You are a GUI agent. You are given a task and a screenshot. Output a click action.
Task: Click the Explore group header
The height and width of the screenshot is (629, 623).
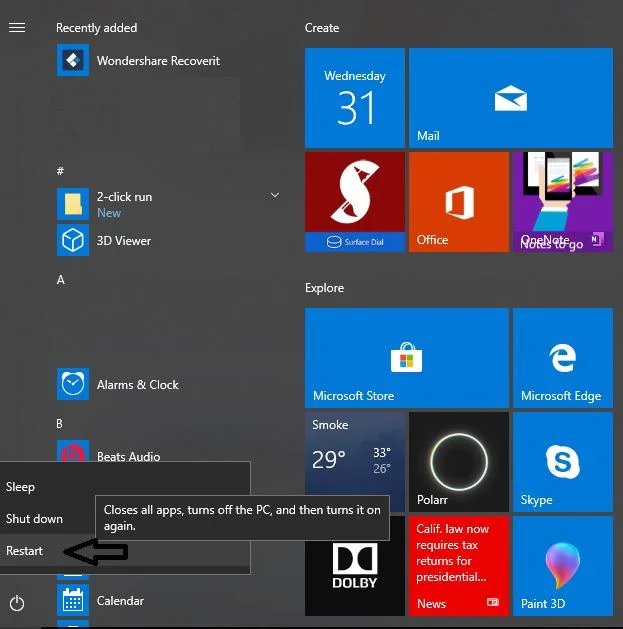pyautogui.click(x=324, y=288)
